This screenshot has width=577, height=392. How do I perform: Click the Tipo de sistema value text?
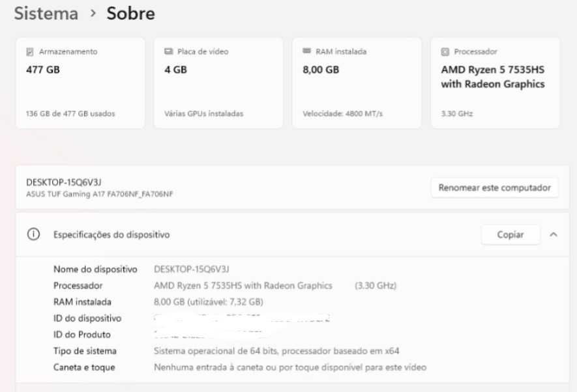point(276,351)
